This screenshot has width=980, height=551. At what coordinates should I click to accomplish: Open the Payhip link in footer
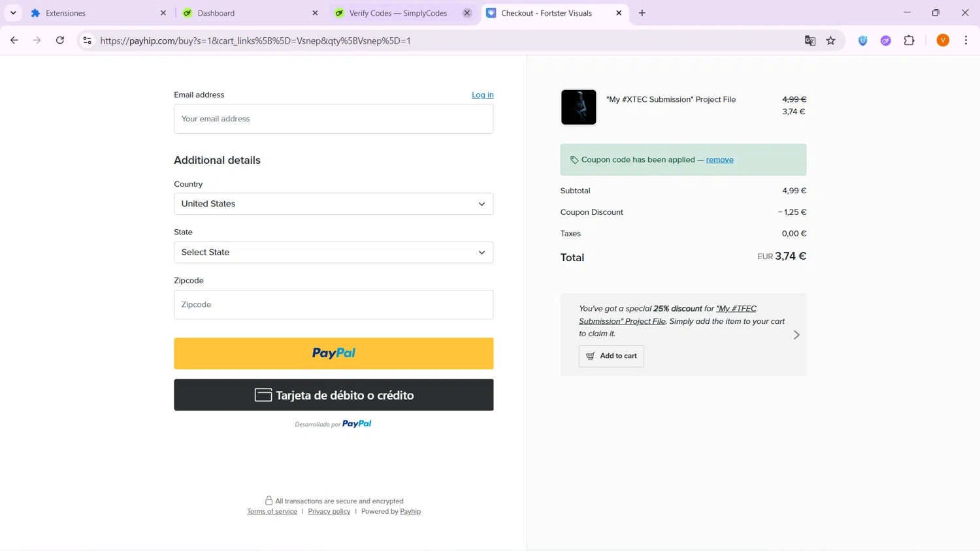(x=410, y=511)
